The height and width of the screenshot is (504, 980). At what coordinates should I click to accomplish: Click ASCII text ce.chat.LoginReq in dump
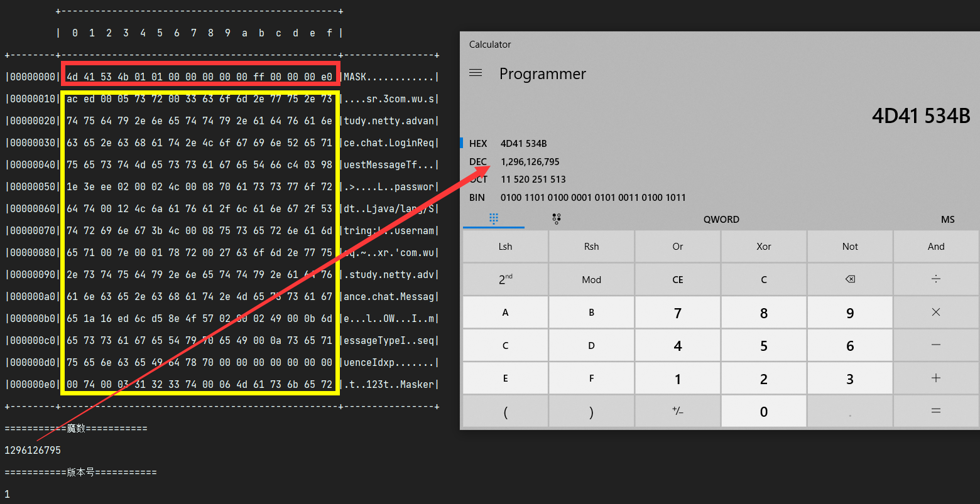tap(389, 143)
